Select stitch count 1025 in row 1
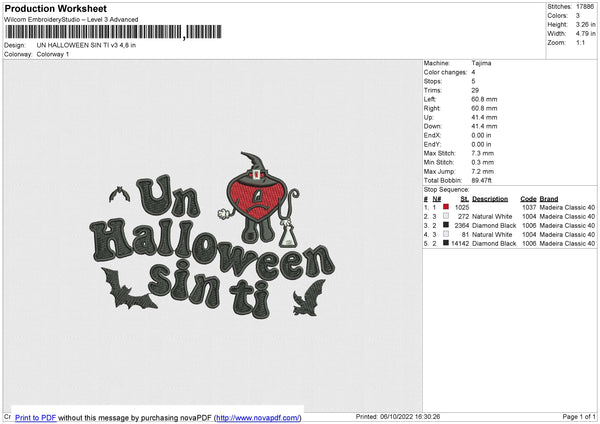 click(462, 207)
